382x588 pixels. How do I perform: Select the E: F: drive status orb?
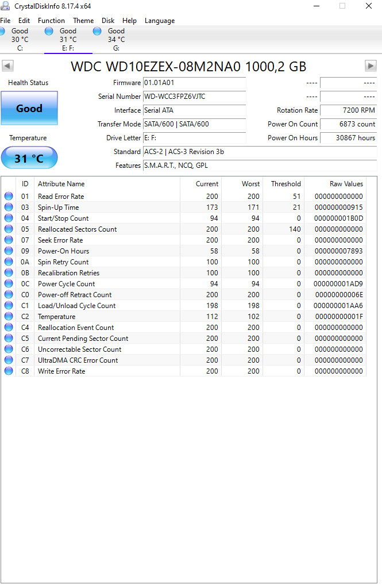tap(49, 31)
